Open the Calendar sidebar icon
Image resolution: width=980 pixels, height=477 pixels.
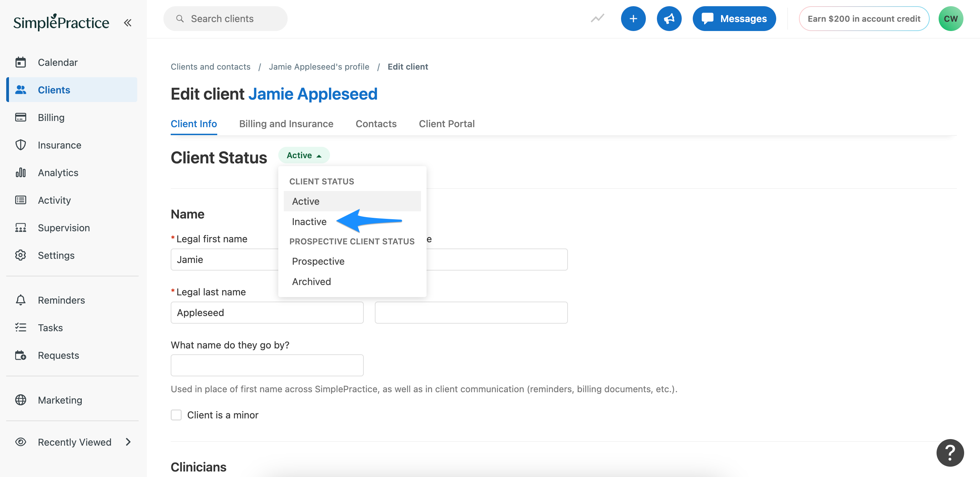pyautogui.click(x=21, y=62)
